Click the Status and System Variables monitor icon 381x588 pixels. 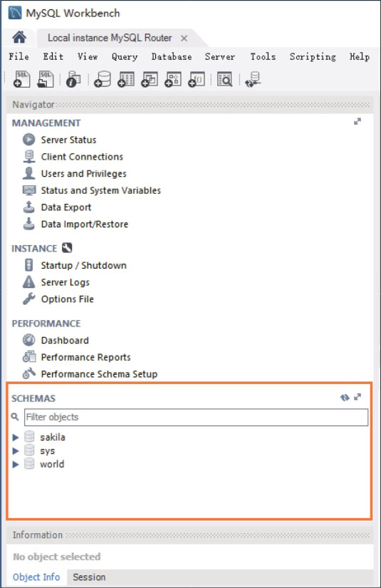coord(29,190)
